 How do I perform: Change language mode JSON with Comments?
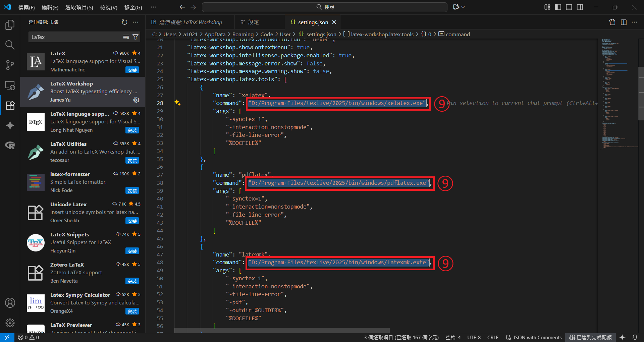[534, 337]
